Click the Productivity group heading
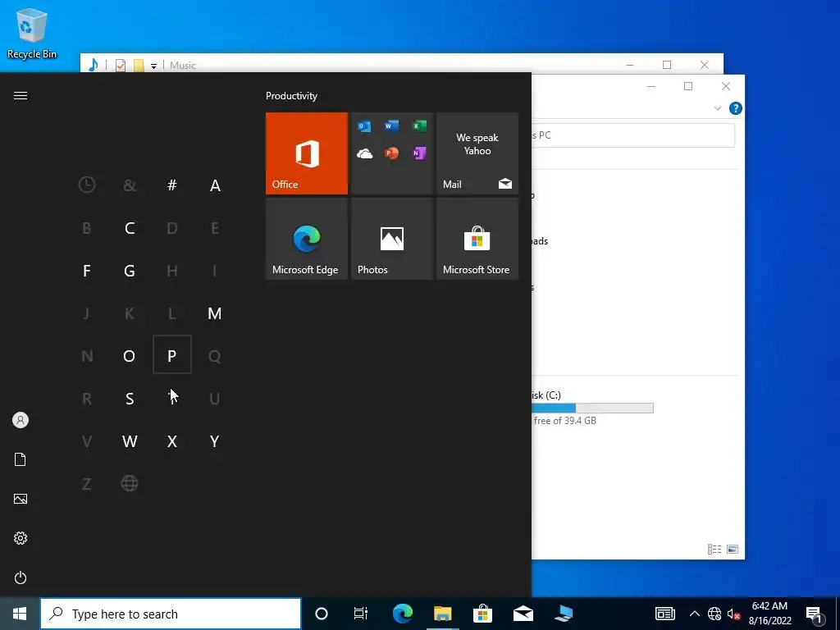The width and height of the screenshot is (840, 630). point(291,96)
